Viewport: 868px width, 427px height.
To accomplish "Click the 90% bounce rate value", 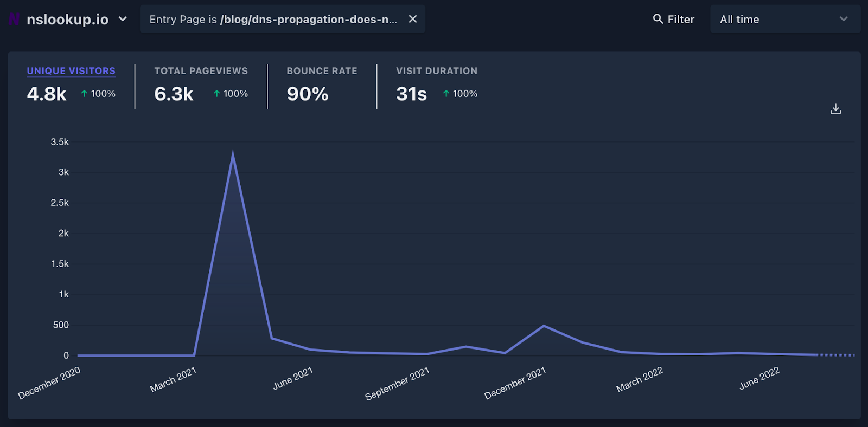I will coord(308,94).
